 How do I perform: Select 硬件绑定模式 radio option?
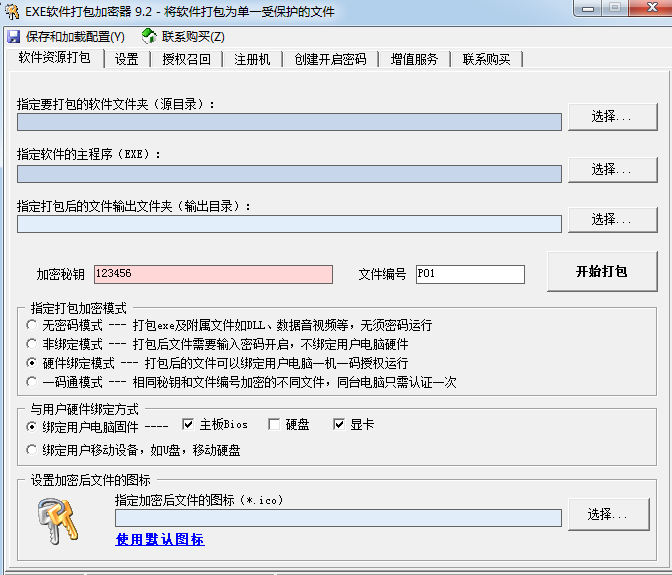pyautogui.click(x=31, y=363)
